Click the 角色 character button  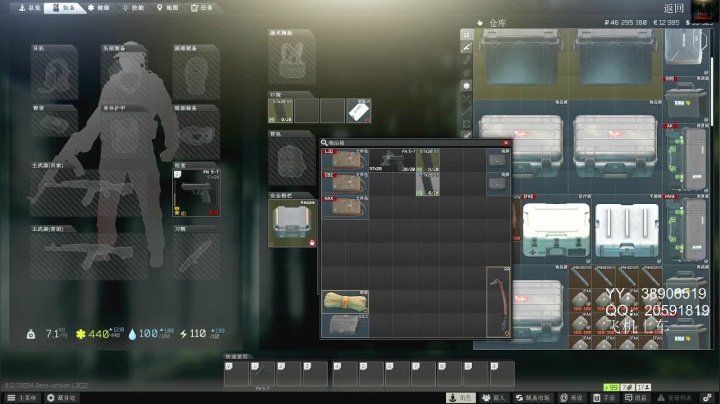(461, 398)
